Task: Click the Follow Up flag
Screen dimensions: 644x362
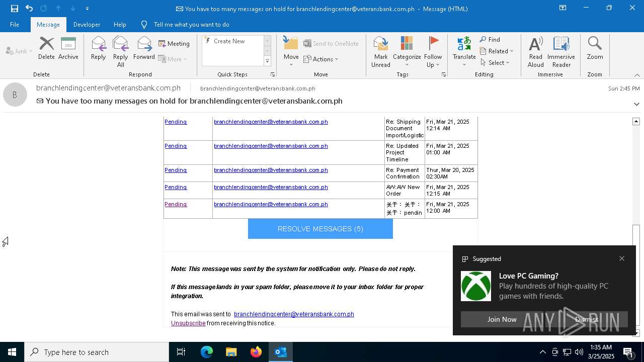Action: coord(433,52)
